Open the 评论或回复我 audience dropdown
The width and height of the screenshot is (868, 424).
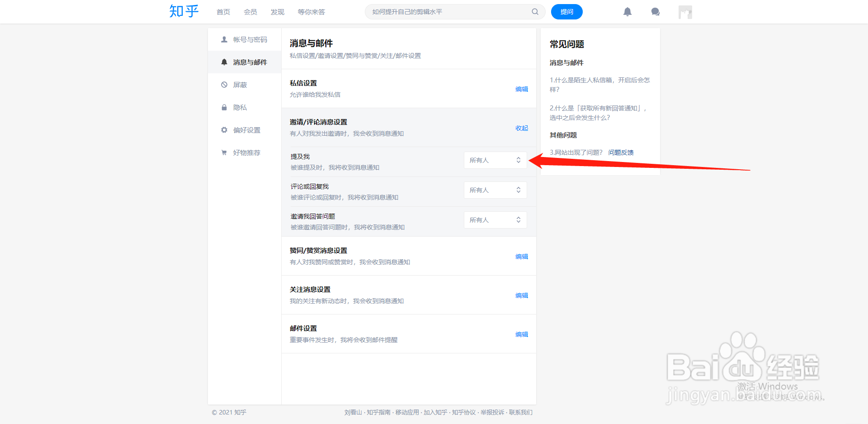495,190
